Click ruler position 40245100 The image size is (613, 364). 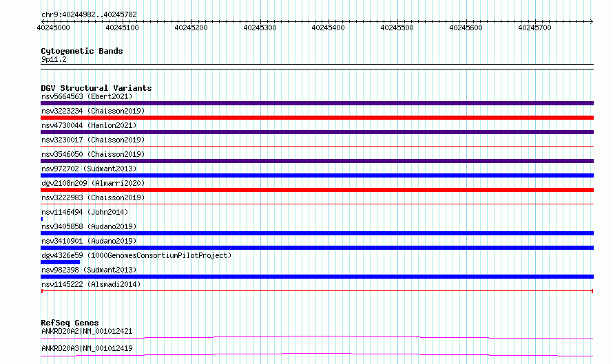[122, 28]
